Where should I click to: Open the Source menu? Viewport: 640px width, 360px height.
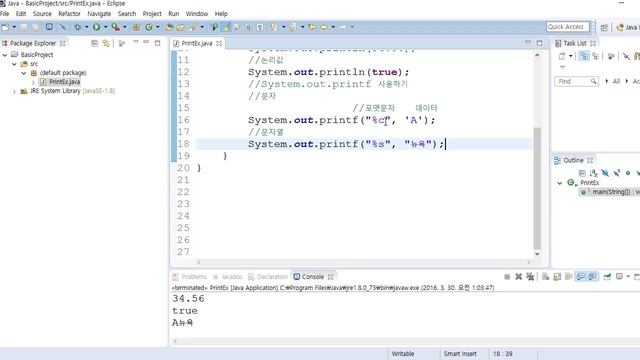click(42, 14)
